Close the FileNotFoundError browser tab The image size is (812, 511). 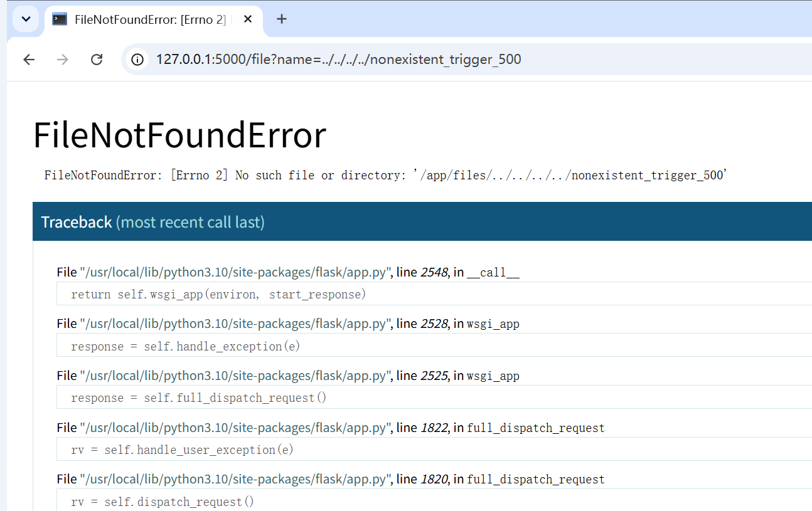point(248,19)
